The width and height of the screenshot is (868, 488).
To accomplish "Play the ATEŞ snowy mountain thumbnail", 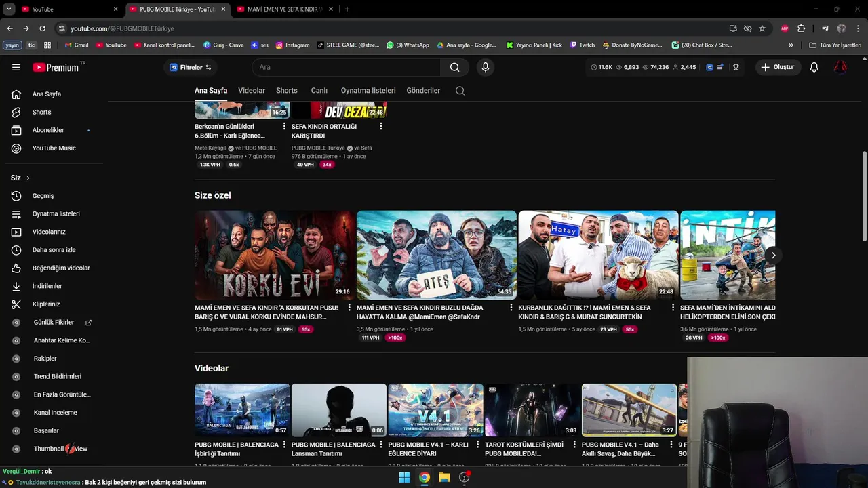I will click(437, 255).
